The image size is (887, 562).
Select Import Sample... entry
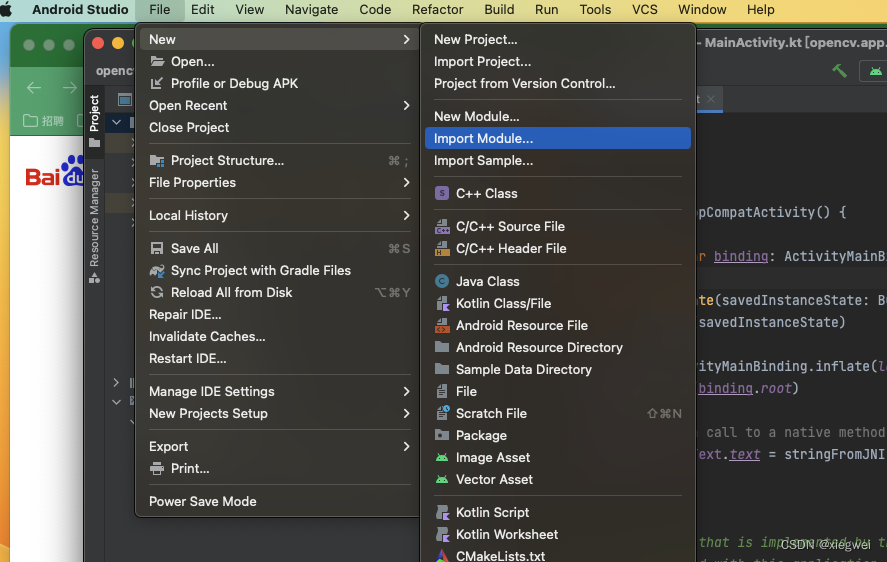point(557,161)
